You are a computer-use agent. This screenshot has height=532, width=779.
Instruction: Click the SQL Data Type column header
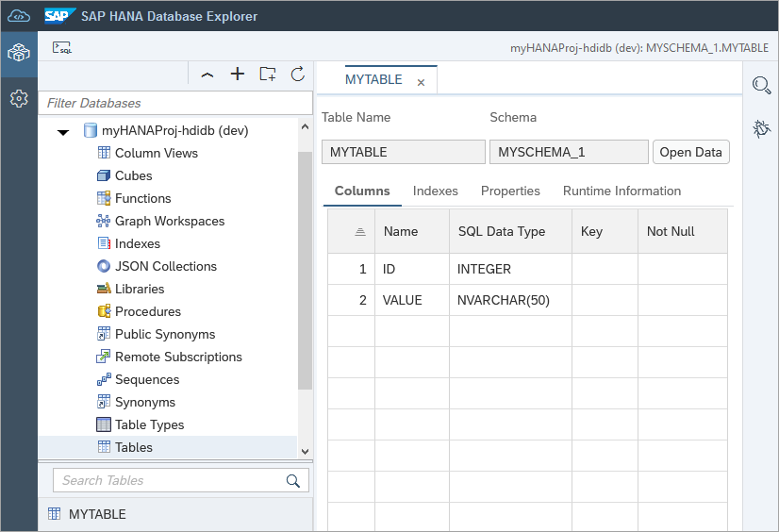(x=510, y=231)
